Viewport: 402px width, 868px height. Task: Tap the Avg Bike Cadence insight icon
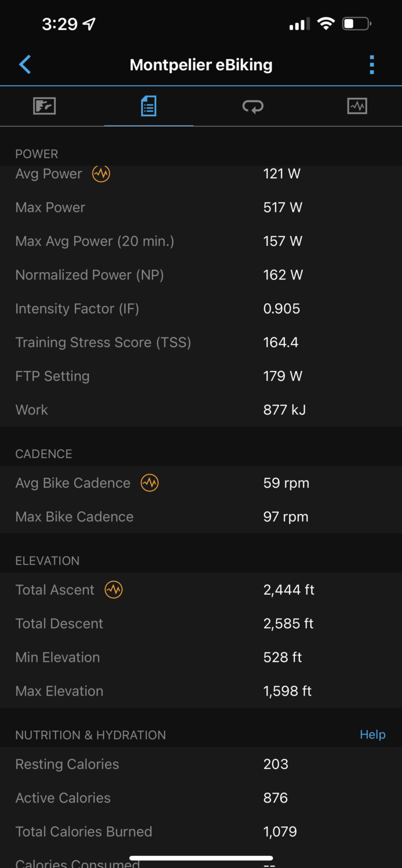[149, 483]
